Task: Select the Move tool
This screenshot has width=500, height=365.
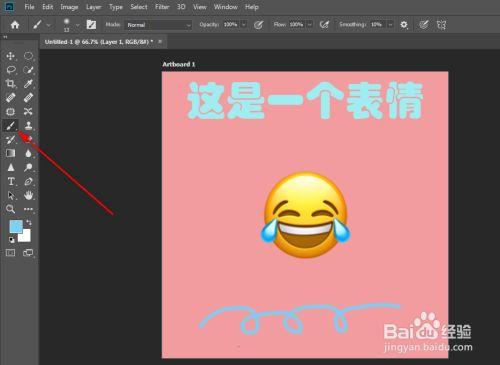Action: (x=10, y=56)
